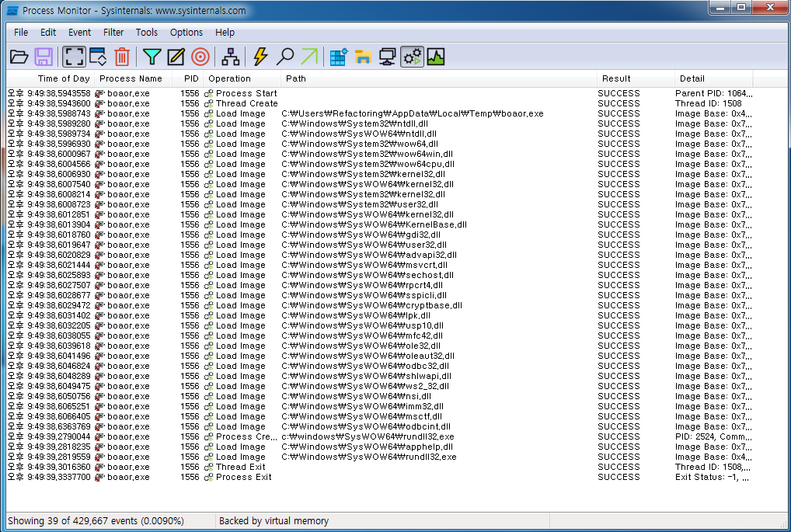Image resolution: width=791 pixels, height=532 pixels.
Task: Click the 'Backed by virtual memory' status text
Action: click(x=274, y=520)
